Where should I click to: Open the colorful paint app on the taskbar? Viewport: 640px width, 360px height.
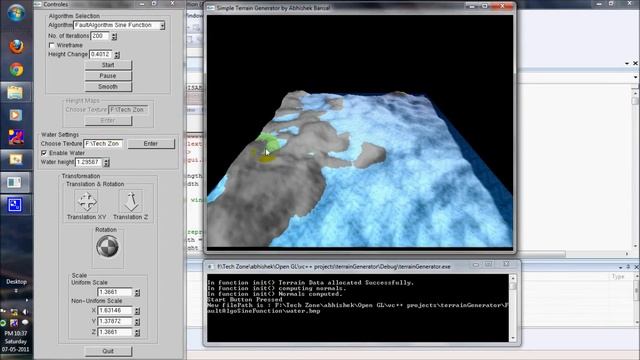tap(16, 138)
